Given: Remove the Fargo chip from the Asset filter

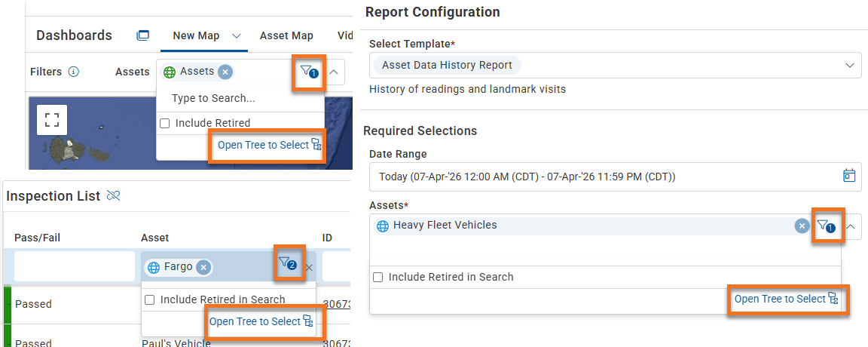Looking at the screenshot, I should pos(203,267).
